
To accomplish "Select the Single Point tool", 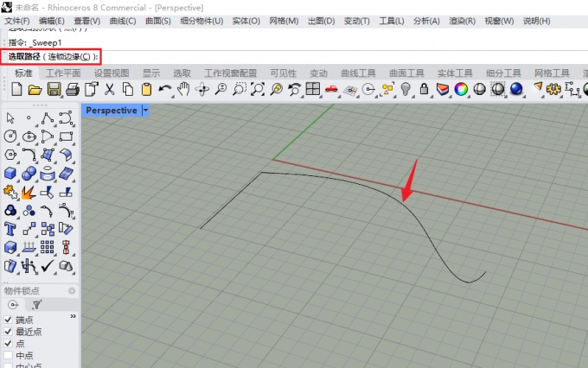I will pyautogui.click(x=29, y=117).
